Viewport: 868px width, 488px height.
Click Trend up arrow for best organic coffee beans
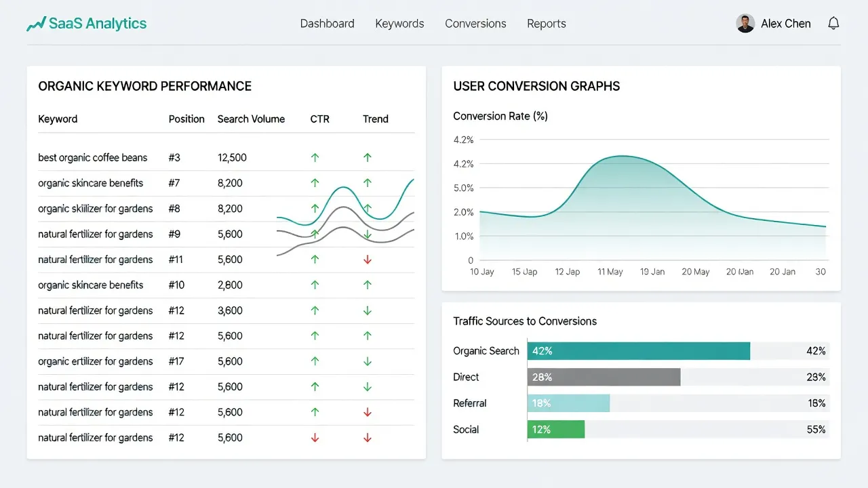click(x=368, y=157)
